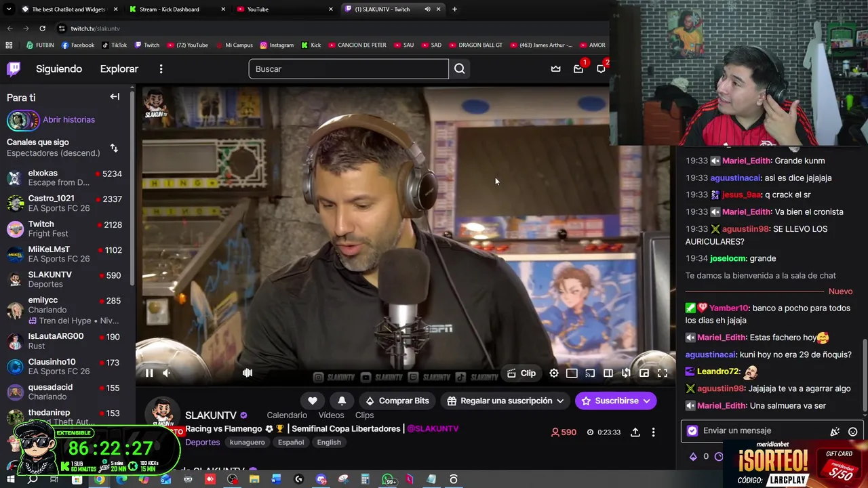The image size is (868, 488).
Task: Open a new browser tab
Action: (454, 9)
